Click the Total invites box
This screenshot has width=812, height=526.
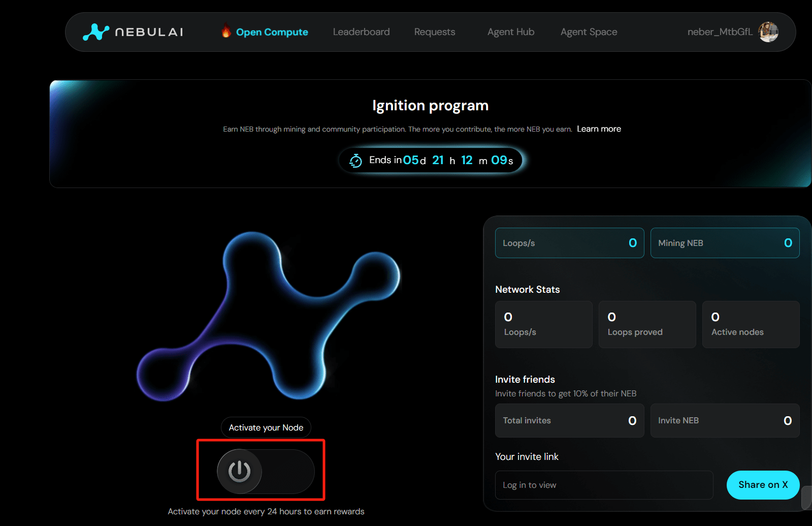pyautogui.click(x=569, y=420)
